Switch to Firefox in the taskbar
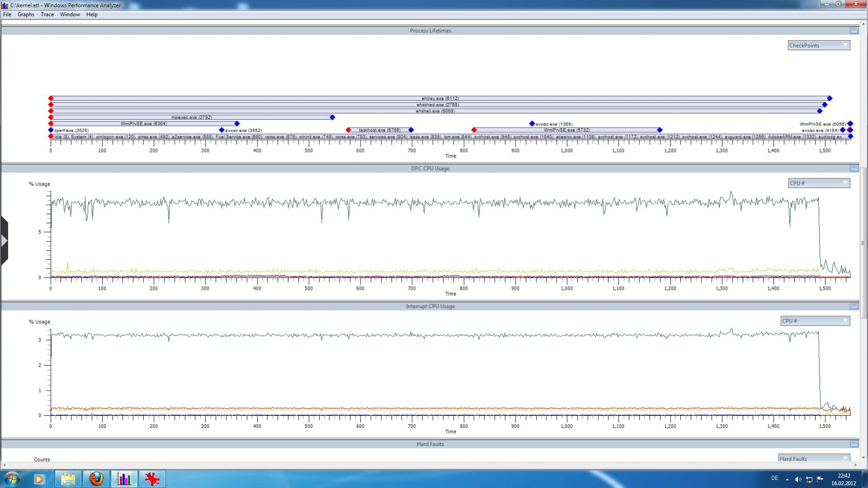 click(96, 479)
